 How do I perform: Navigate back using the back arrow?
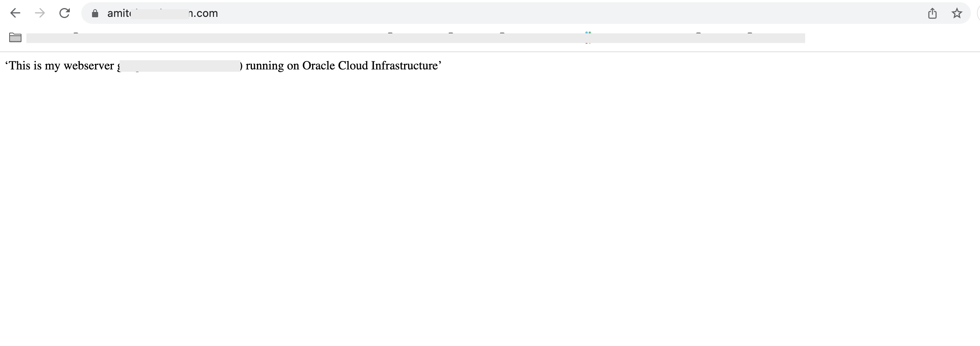16,13
